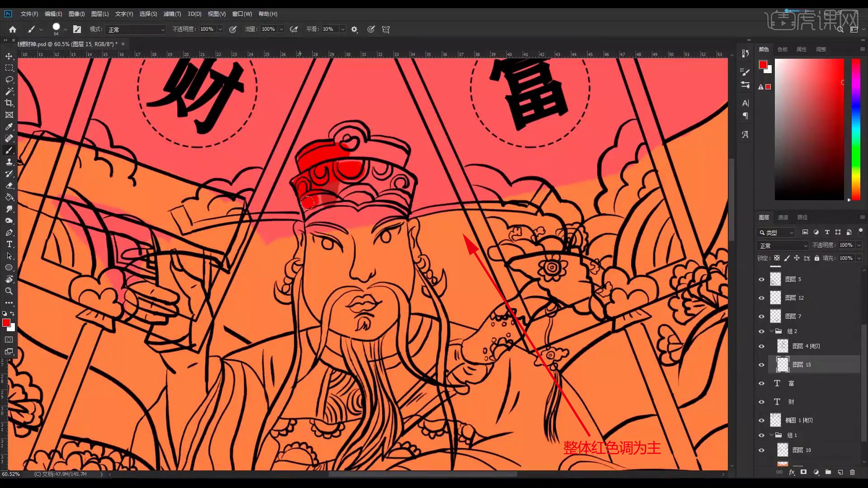The image size is (868, 488).
Task: Close the document tab
Action: pos(123,44)
